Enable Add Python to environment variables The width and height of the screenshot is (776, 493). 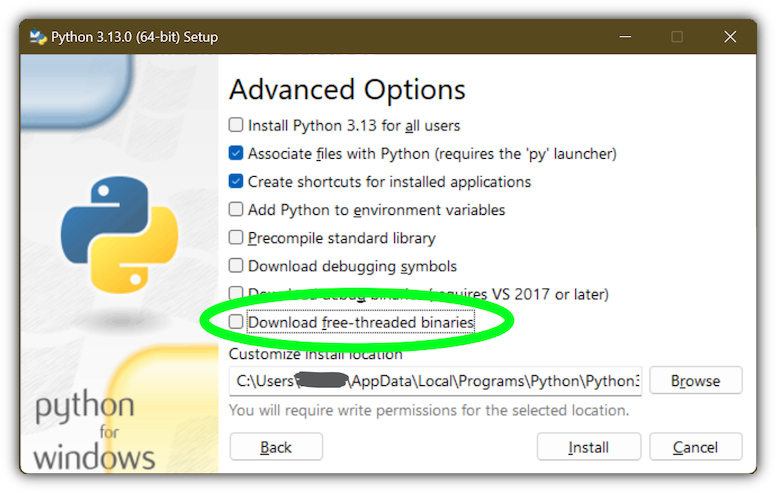click(x=236, y=210)
